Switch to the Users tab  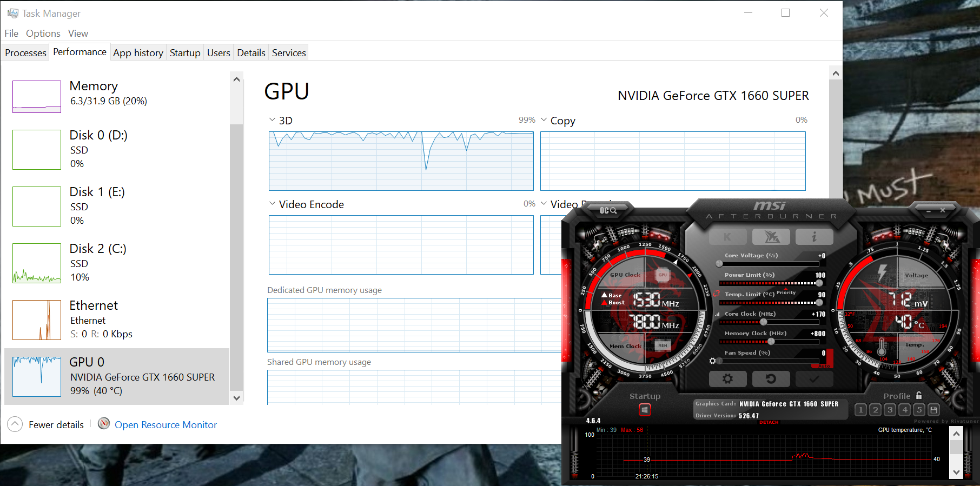[218, 52]
